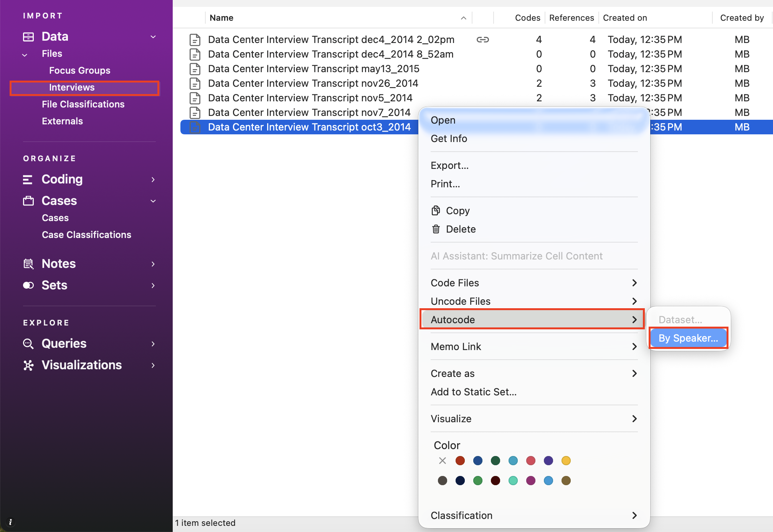The height and width of the screenshot is (532, 773).
Task: Open Case Classifications in sidebar
Action: [86, 235]
